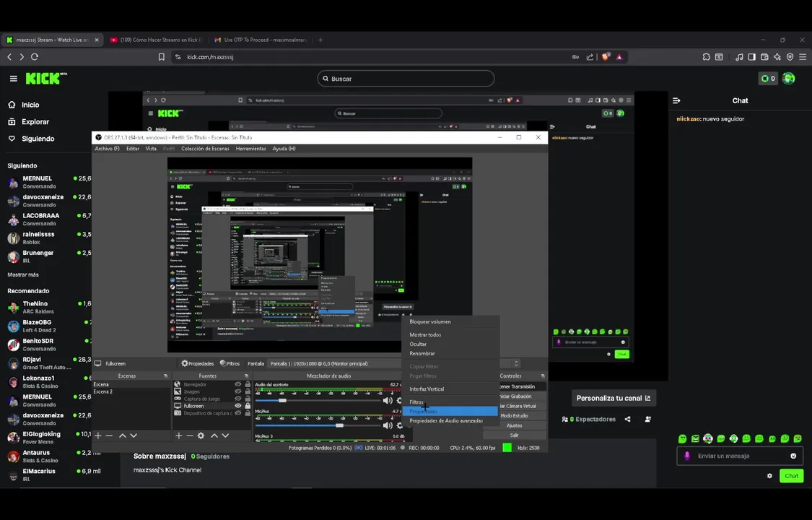Adjust the Mic/Aux volume slider
Image resolution: width=812 pixels, height=520 pixels.
[x=318, y=425]
